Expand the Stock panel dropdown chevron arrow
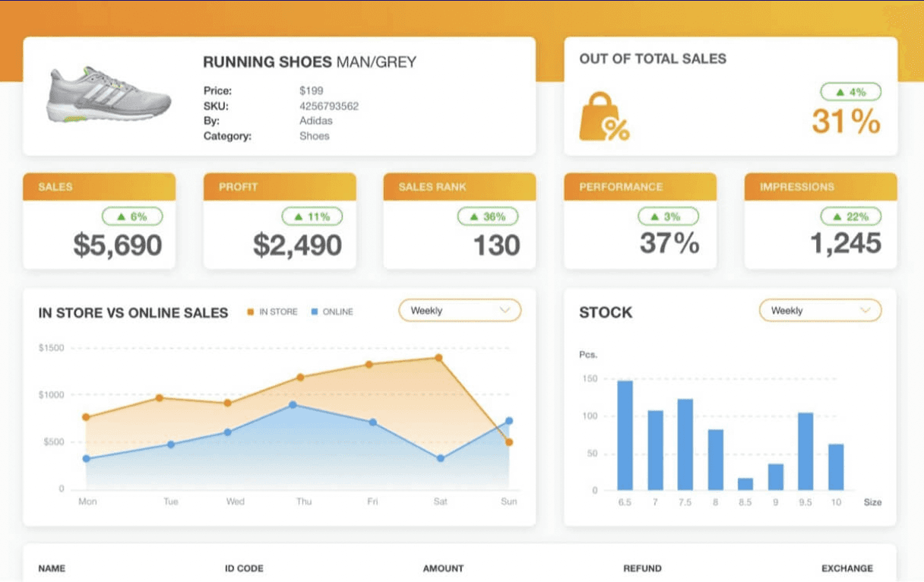The height and width of the screenshot is (582, 924). pyautogui.click(x=865, y=311)
